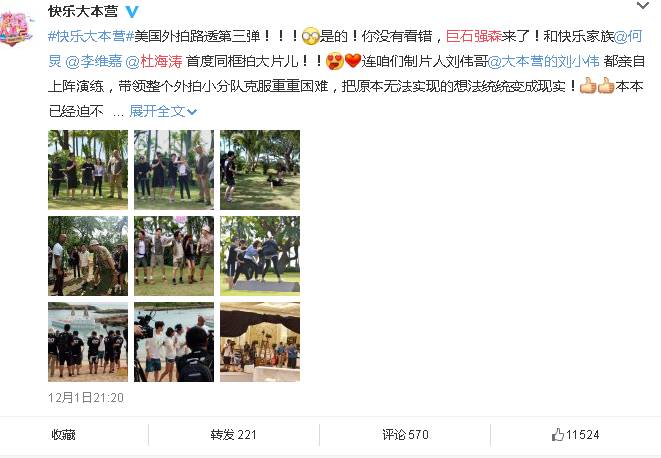Click the 快乐大本营 profile avatar
The width and height of the screenshot is (661, 458).
point(16,28)
